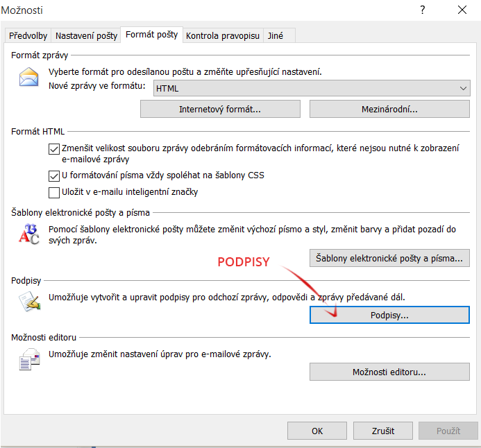481x448 pixels.
Task: Enable Uložit v e-mailu inteligentní značky
Action: point(54,193)
